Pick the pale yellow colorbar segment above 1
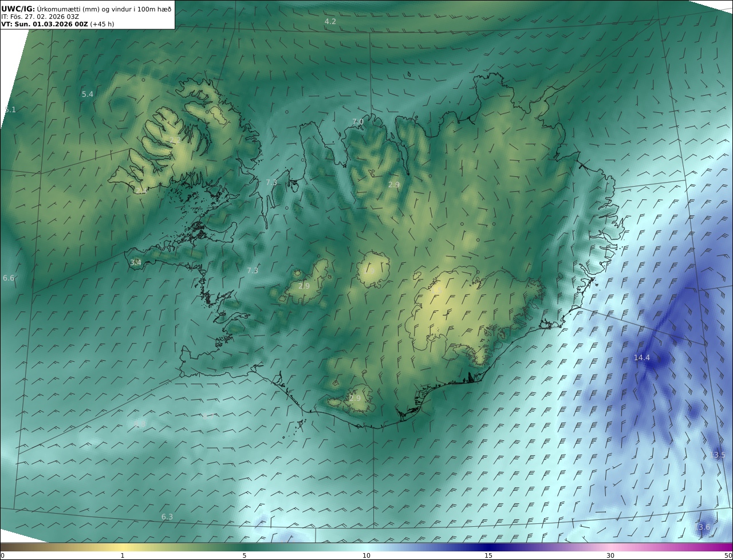This screenshot has width=733, height=560. pos(123,547)
